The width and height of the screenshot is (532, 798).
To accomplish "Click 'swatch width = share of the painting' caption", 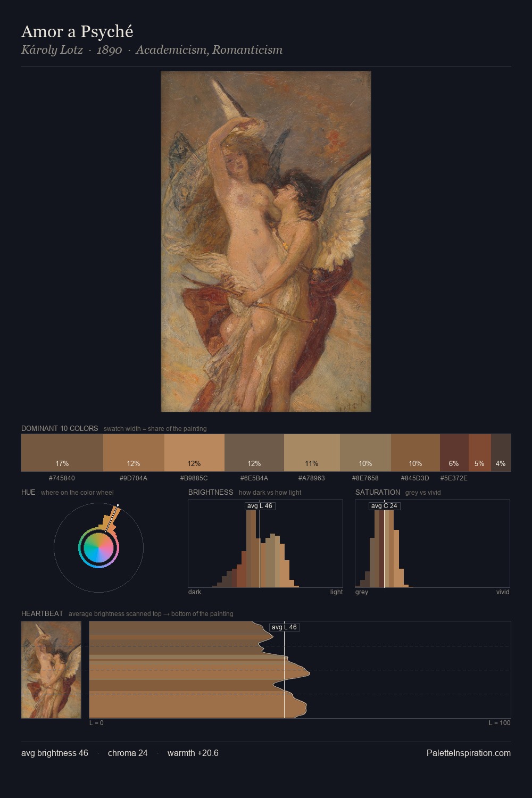I will 155,429.
